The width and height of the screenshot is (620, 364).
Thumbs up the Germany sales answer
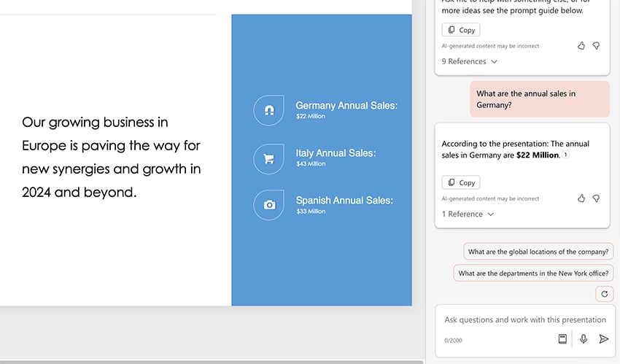581,198
